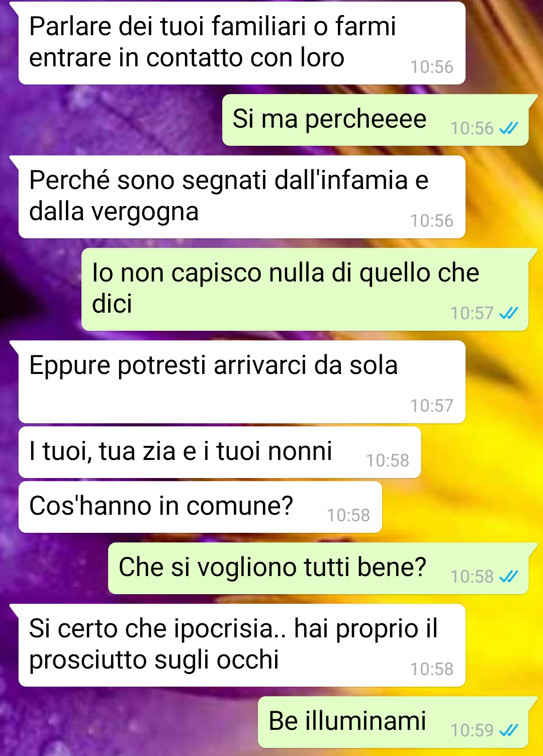543x756 pixels.
Task: Tap the 10:59 timestamp on the last message
Action: [x=472, y=730]
